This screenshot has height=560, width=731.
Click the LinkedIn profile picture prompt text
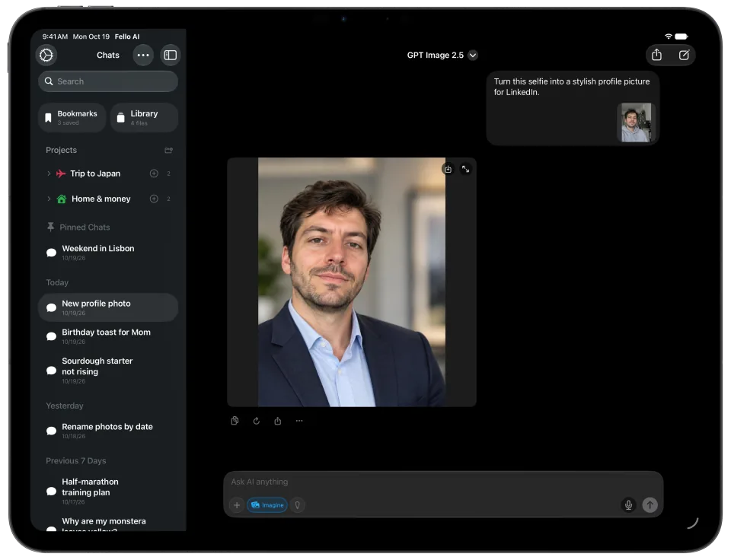click(572, 87)
